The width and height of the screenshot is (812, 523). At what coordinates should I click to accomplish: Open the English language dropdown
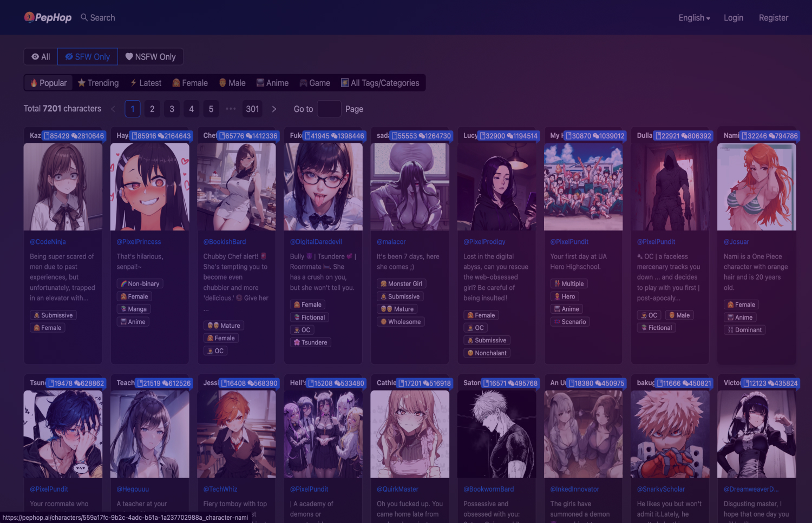tap(695, 18)
